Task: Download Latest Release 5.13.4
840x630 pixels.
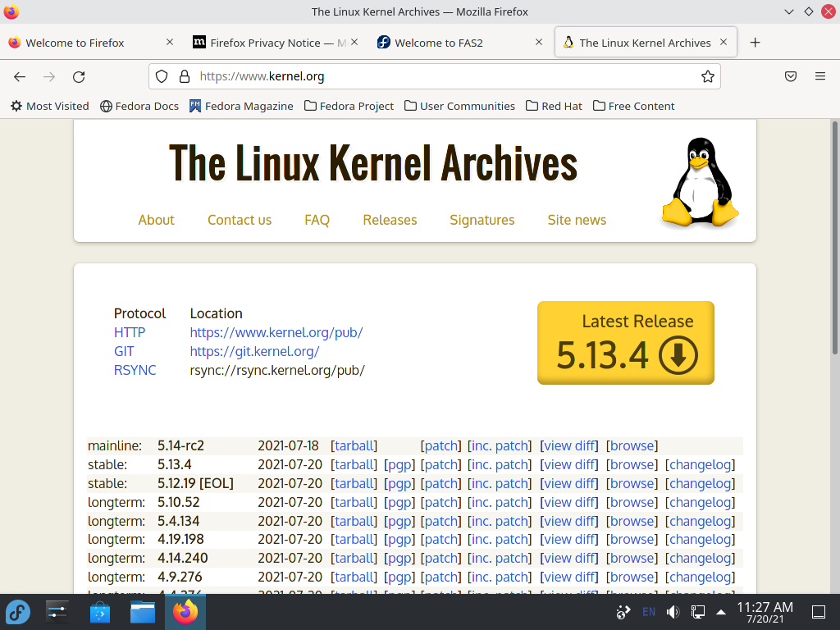Action: coord(626,343)
